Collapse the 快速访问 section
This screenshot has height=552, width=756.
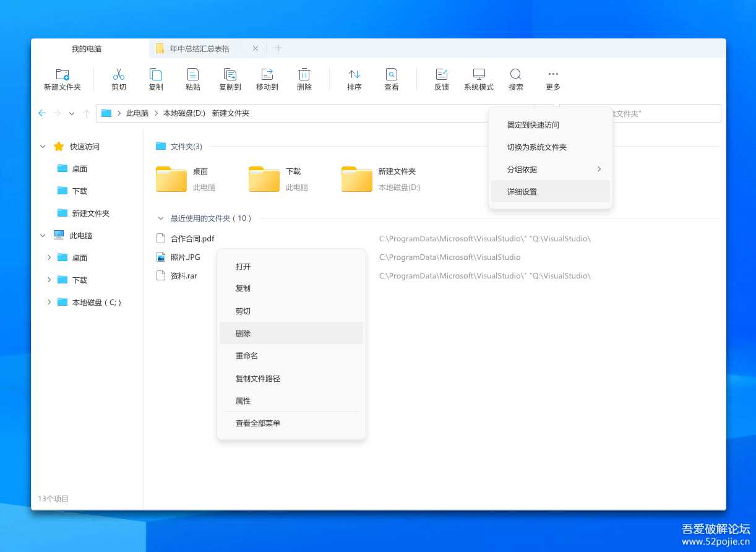pos(42,146)
